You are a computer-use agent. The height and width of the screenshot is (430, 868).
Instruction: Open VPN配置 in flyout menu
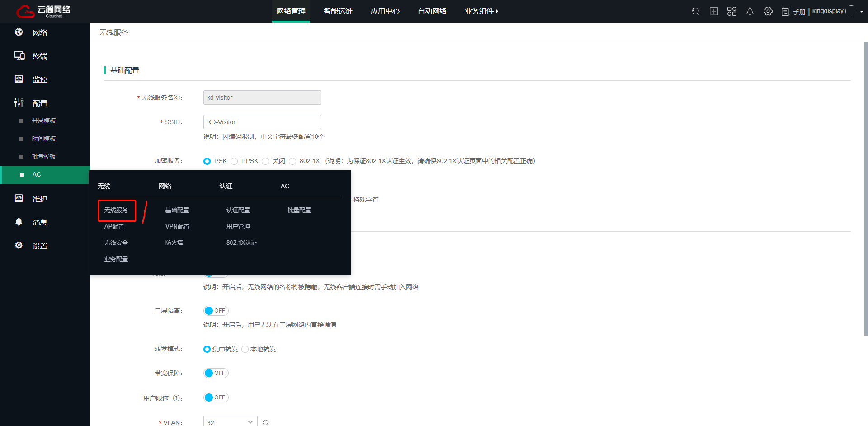(x=177, y=226)
